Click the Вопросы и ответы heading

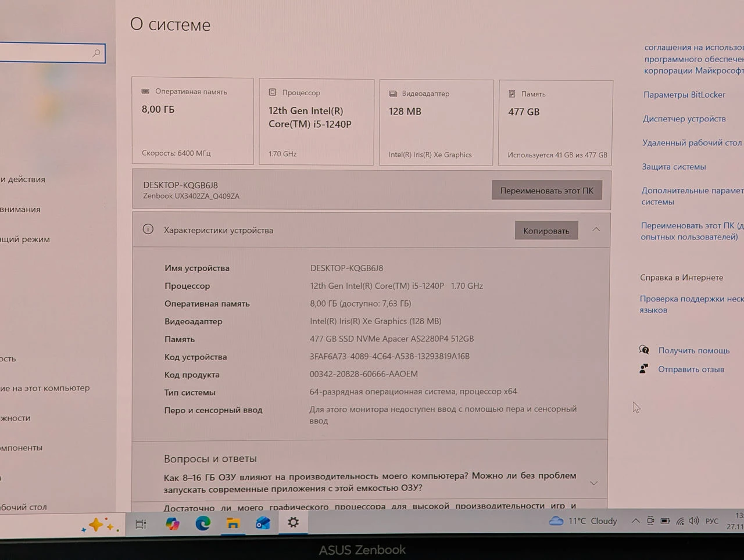pyautogui.click(x=210, y=458)
